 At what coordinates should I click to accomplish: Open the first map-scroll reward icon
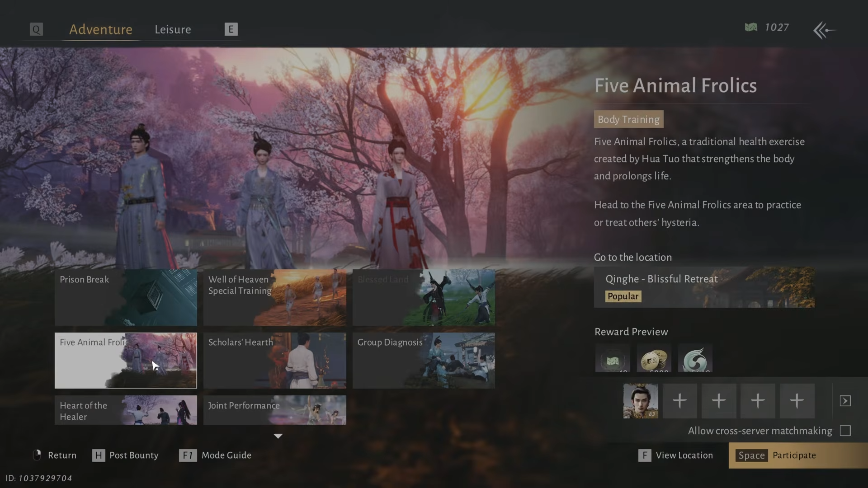(613, 358)
